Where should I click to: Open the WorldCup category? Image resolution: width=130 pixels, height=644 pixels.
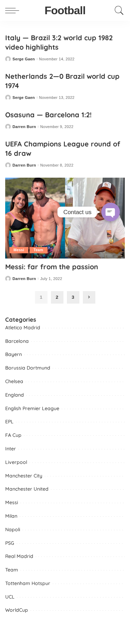[17, 610]
